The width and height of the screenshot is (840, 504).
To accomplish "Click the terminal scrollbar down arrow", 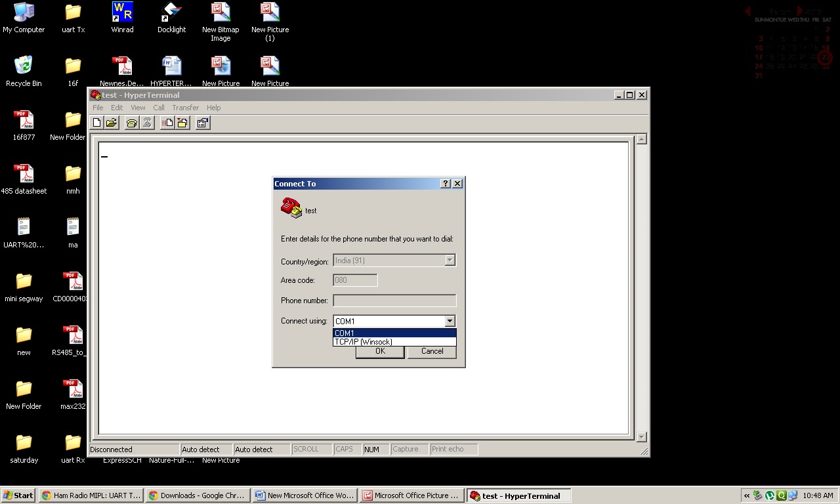I will (641, 437).
